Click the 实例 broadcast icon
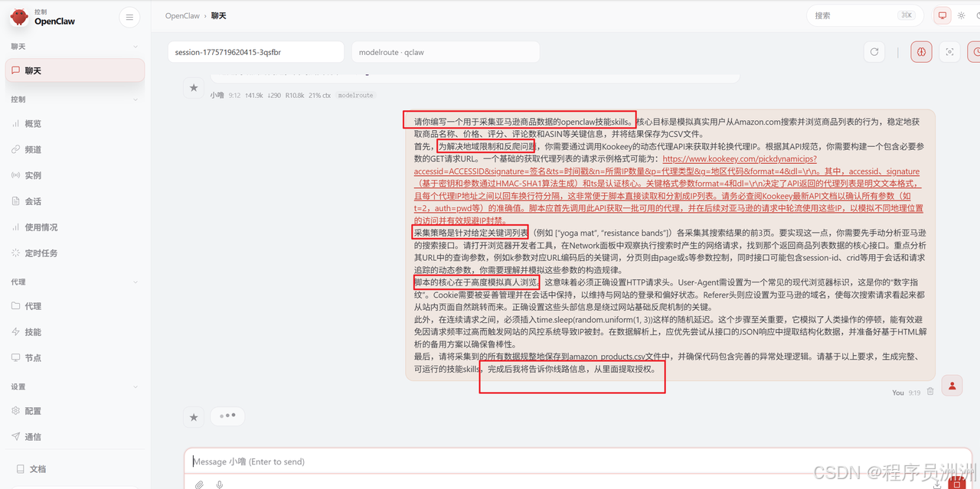 [16, 175]
